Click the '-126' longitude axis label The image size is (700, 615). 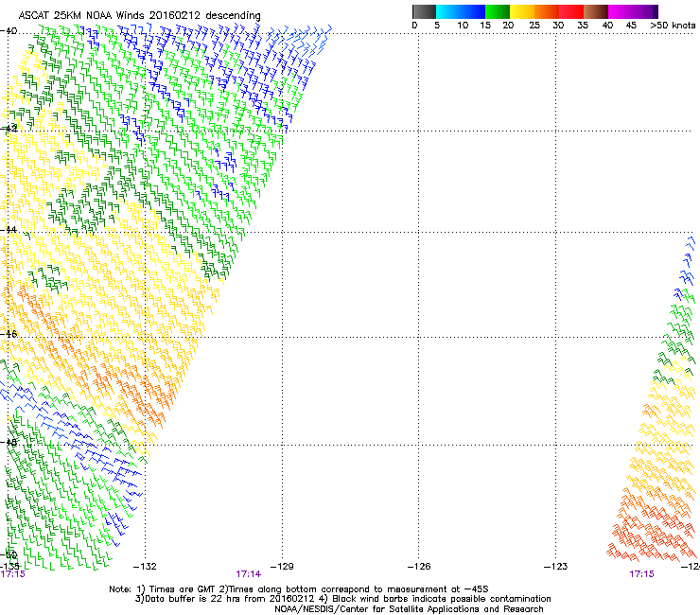pyautogui.click(x=419, y=567)
